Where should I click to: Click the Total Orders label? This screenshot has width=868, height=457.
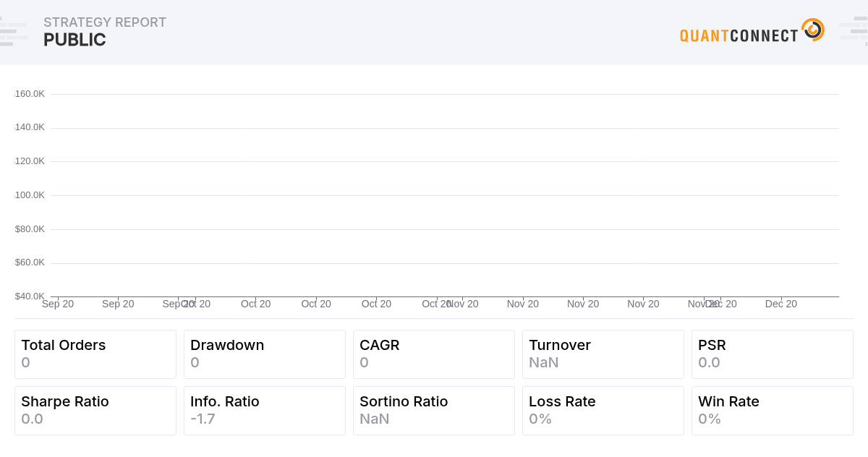[x=64, y=345]
